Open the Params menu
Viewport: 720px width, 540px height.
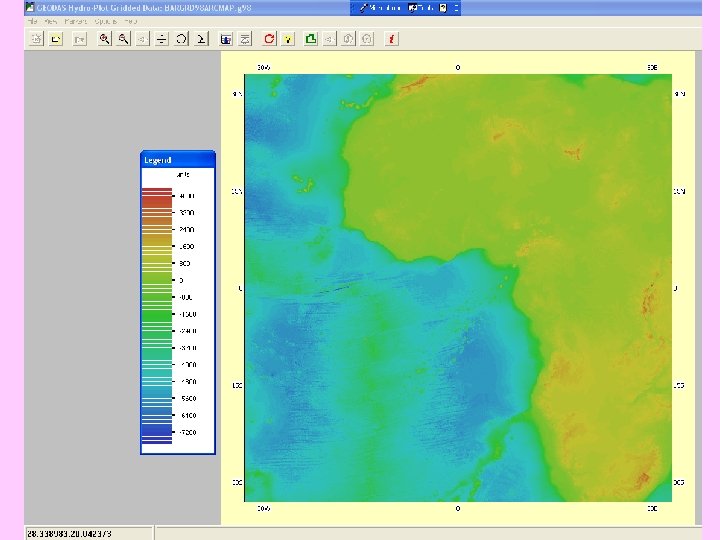coord(74,20)
